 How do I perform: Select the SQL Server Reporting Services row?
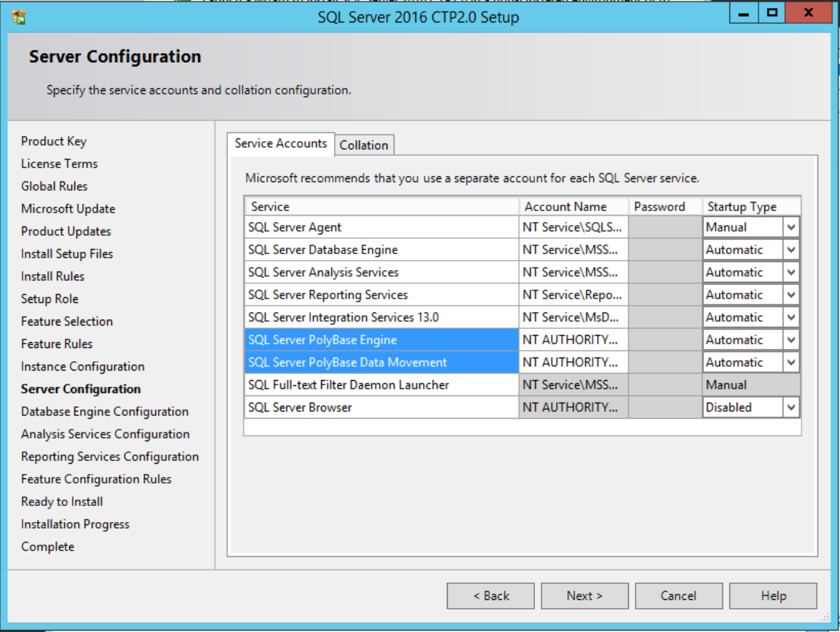pos(381,295)
